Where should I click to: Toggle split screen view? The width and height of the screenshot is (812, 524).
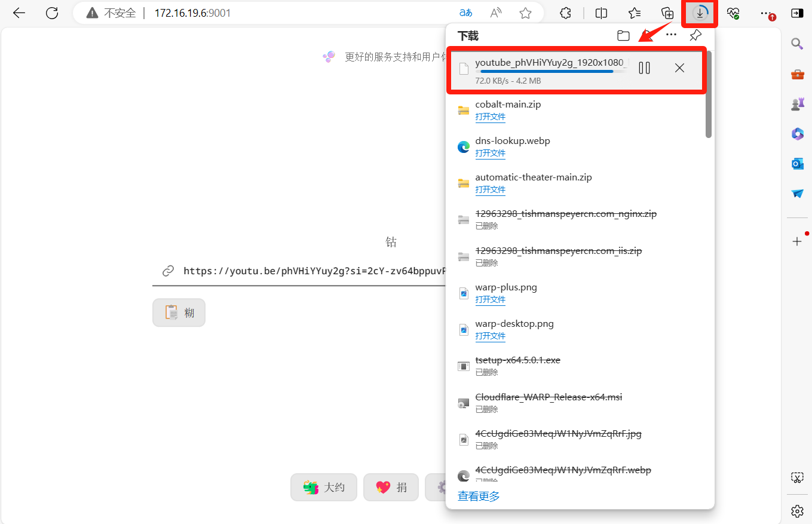pos(602,13)
